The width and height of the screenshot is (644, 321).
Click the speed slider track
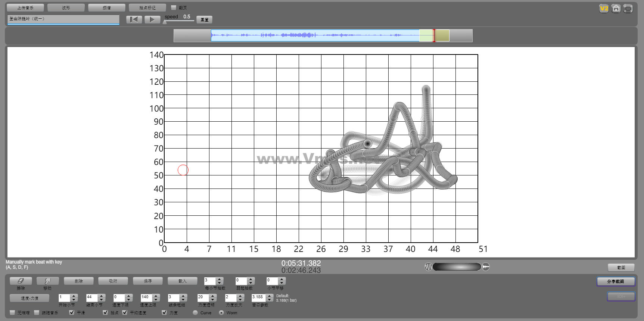point(179,21)
